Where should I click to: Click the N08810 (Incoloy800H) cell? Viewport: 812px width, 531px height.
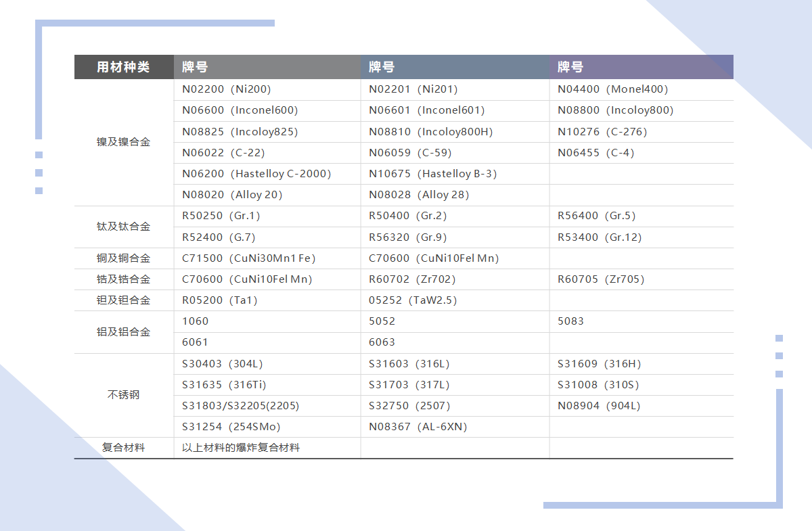point(455,132)
